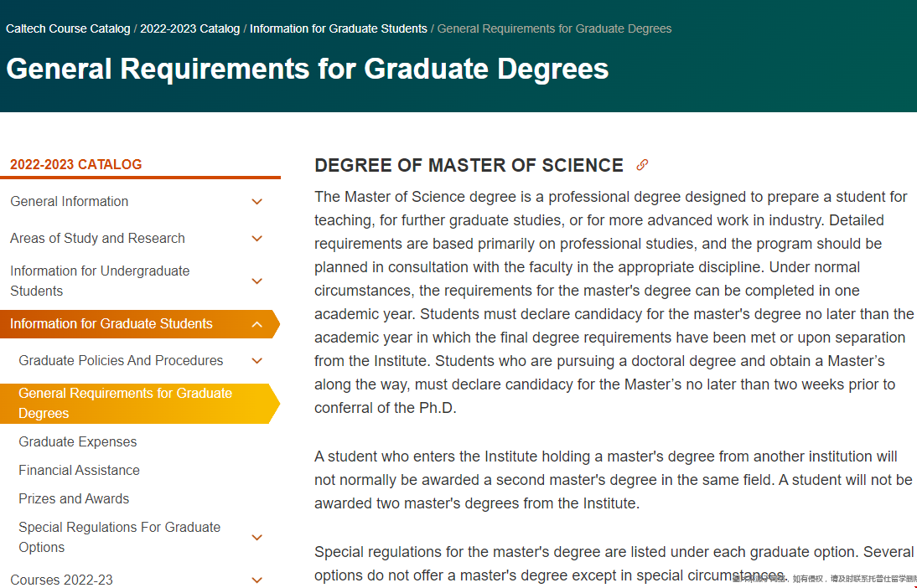Open Caltech Course Catalog breadcrumb link

point(68,28)
